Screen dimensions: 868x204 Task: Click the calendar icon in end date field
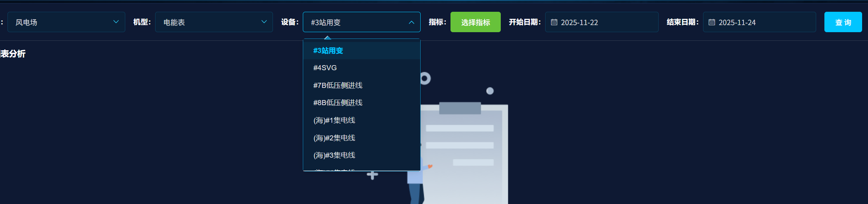pyautogui.click(x=712, y=22)
